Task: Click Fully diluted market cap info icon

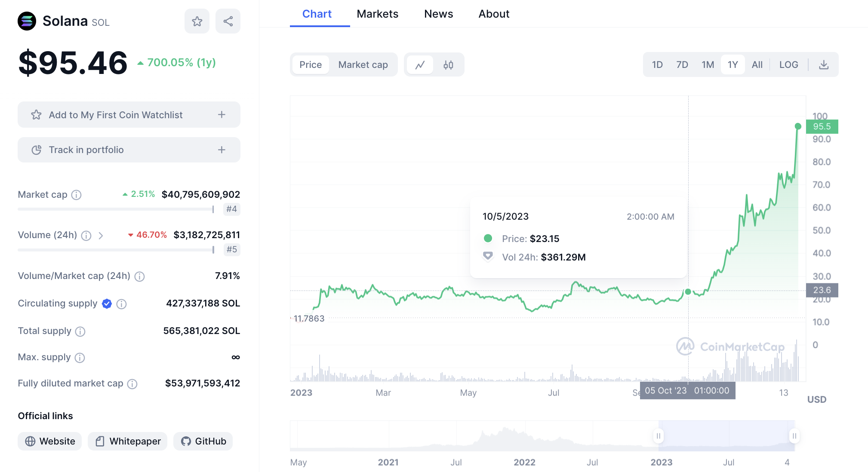Action: (132, 384)
